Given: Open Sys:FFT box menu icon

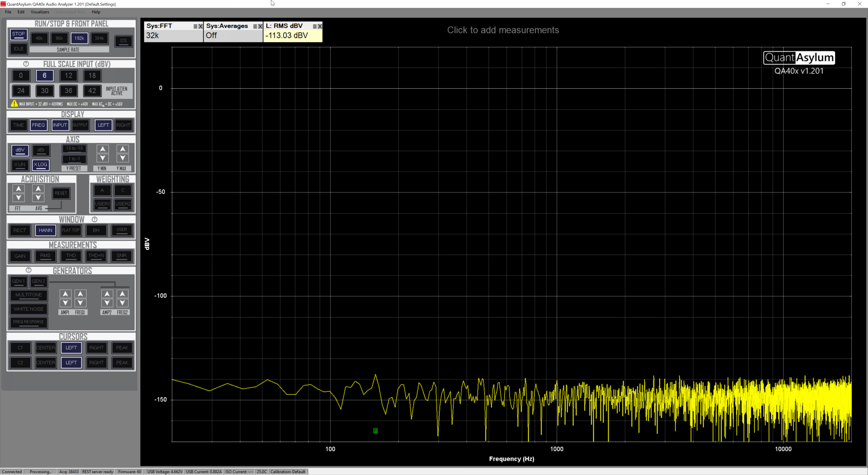Looking at the screenshot, I should point(195,26).
